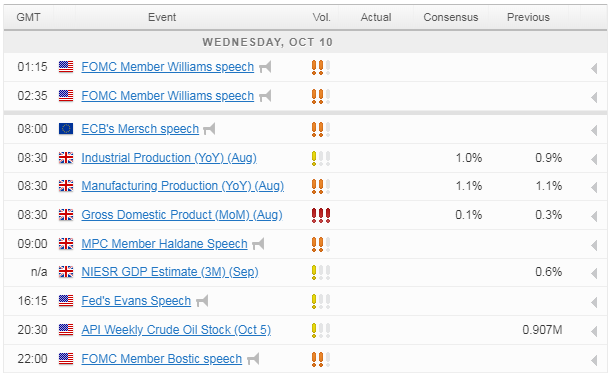611x376 pixels.
Task: Click the red volatility indicator for Gross Domestic Product
Action: click(321, 215)
